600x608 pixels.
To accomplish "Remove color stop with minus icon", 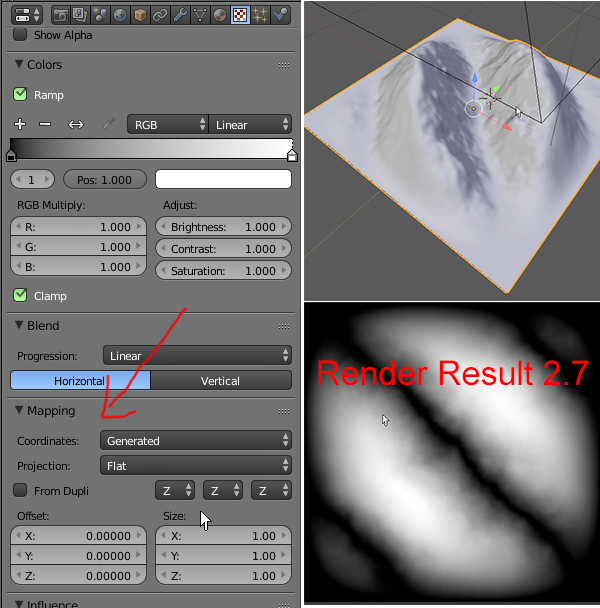I will point(45,124).
